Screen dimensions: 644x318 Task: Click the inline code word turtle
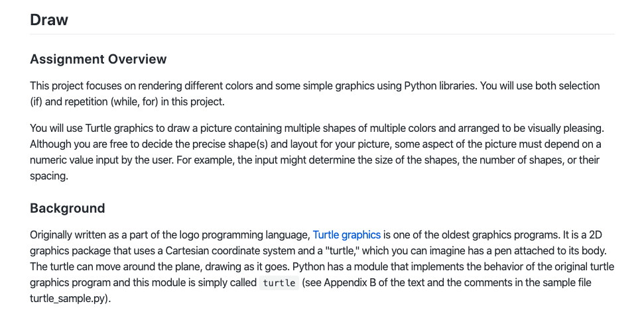click(x=279, y=283)
